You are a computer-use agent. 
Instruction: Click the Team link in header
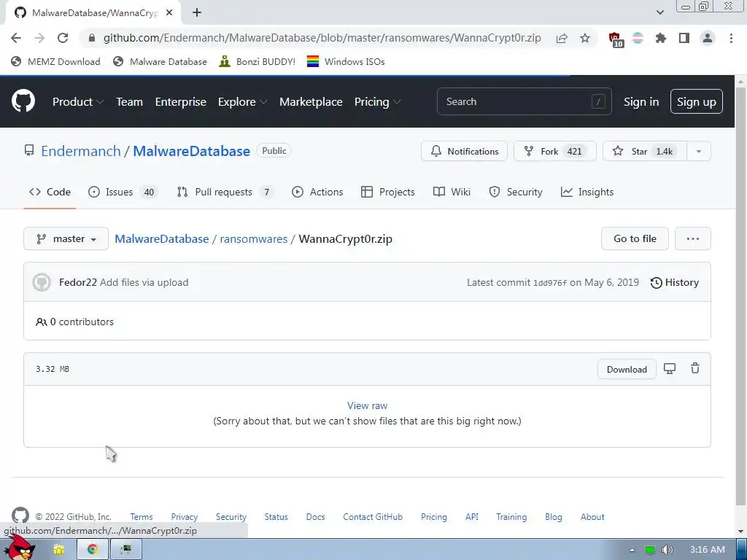130,101
